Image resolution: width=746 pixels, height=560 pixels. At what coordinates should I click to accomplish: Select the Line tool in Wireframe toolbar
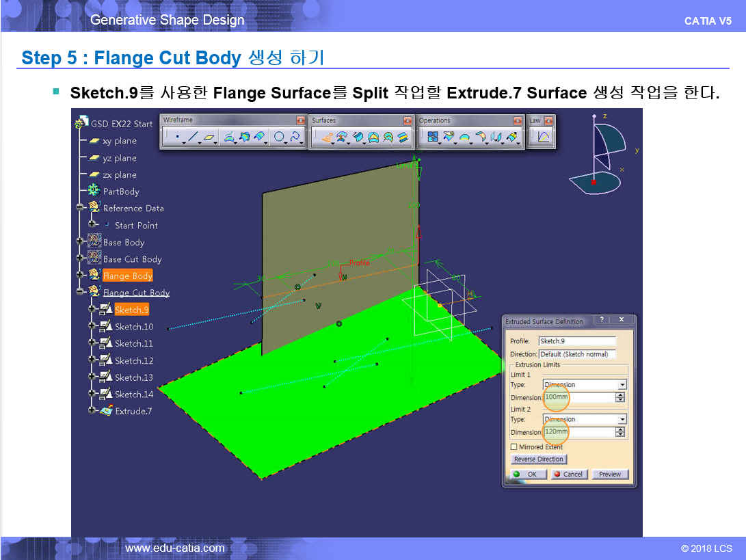click(194, 137)
